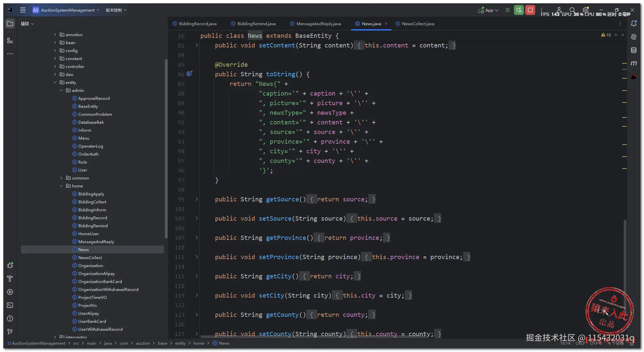Viewport: 644px width, 352px height.
Task: Open the Problems tool window icon
Action: [x=10, y=318]
